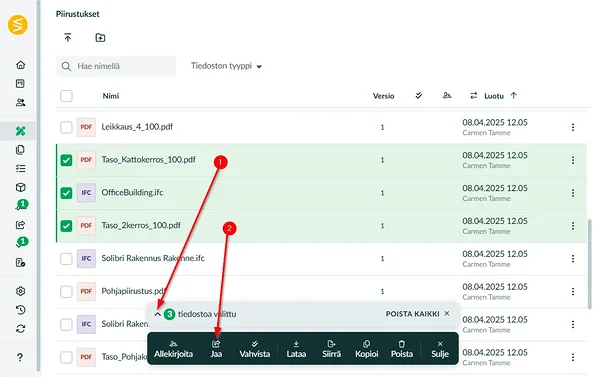Click the file list vertical scrollbar
The image size is (600, 377).
pos(590,264)
